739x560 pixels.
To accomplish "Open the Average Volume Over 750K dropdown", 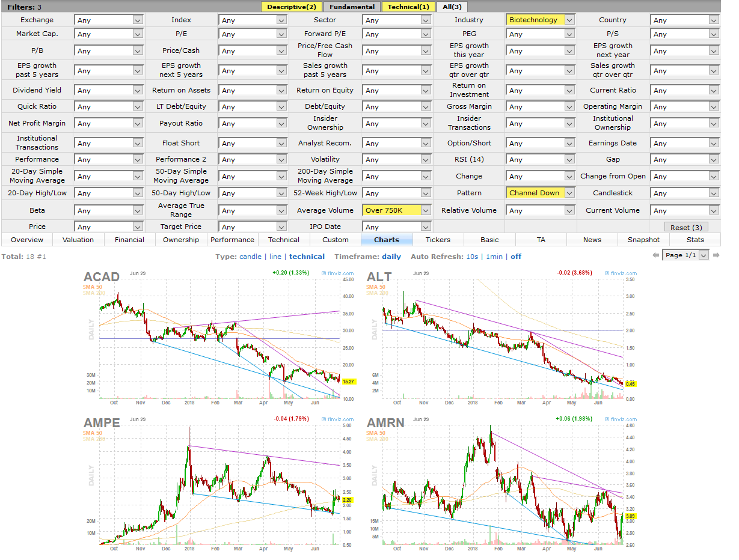I will tap(396, 210).
